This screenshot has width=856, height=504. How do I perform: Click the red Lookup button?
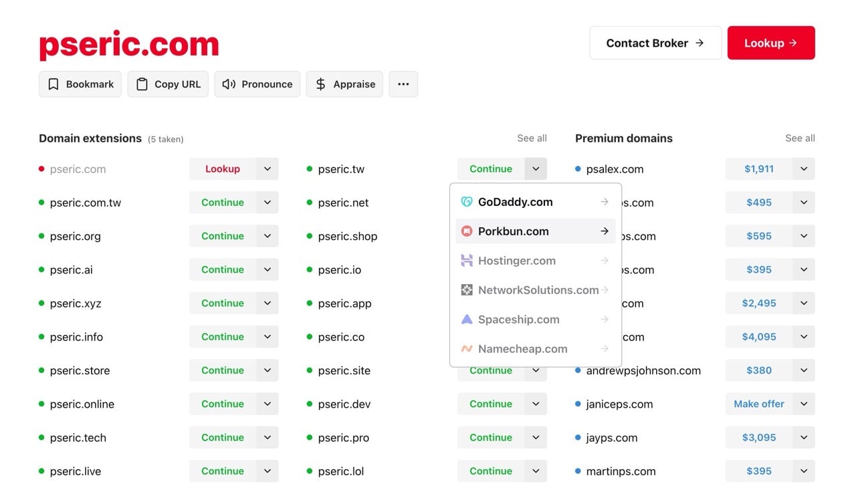[770, 42]
